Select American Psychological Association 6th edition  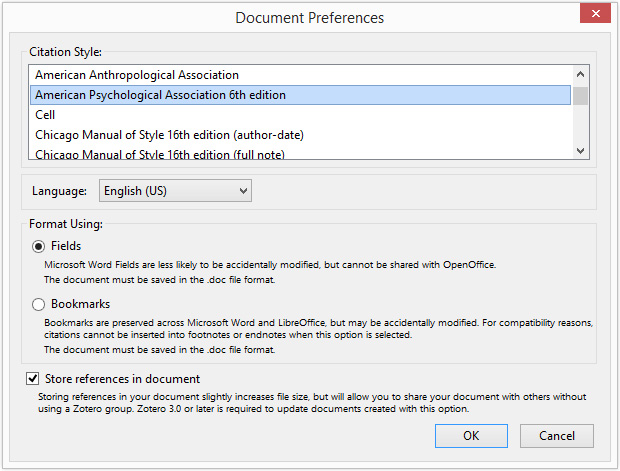pyautogui.click(x=301, y=95)
